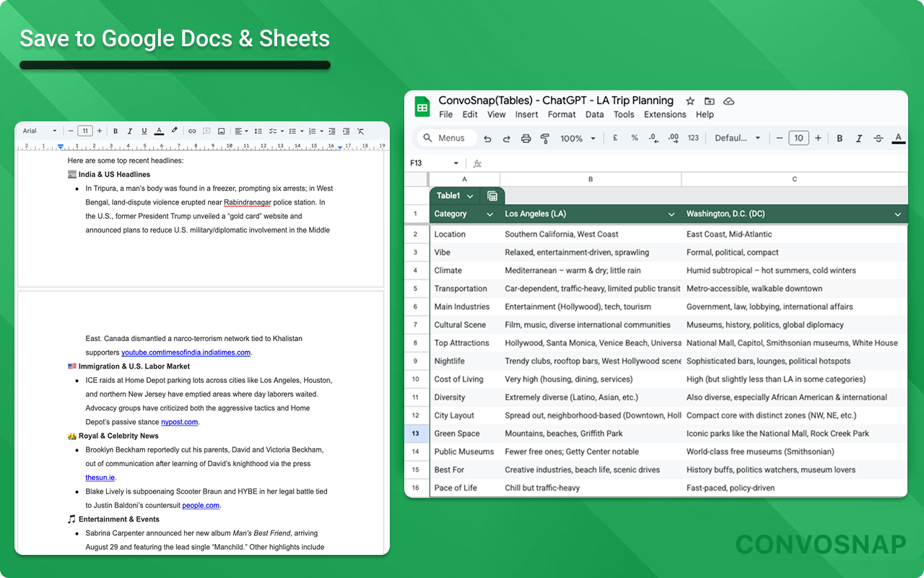Screen dimensions: 924x578
Task: Open the text color picker in Sheets
Action: 898,138
